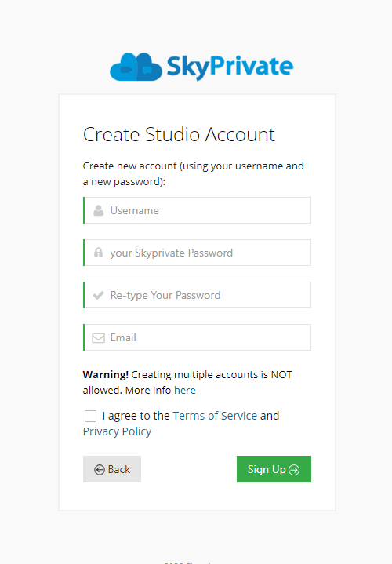Open the 'here' link about multiple accounts
The width and height of the screenshot is (392, 564).
(x=185, y=391)
